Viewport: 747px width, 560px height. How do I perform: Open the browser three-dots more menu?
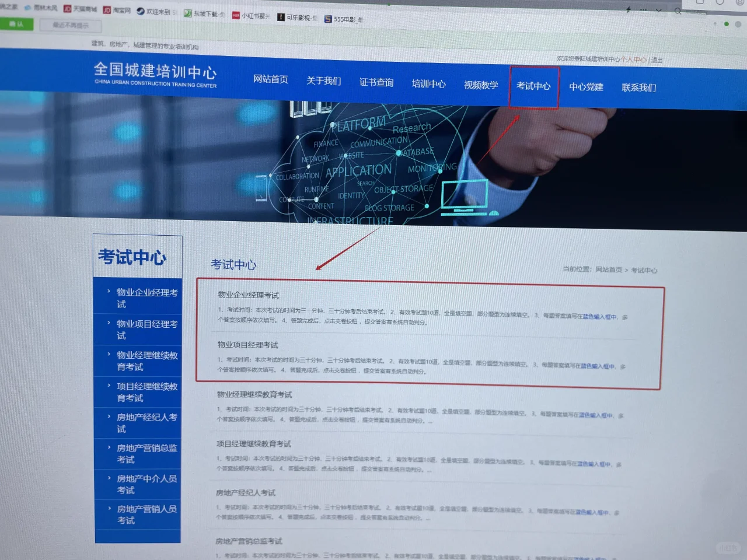click(x=644, y=10)
